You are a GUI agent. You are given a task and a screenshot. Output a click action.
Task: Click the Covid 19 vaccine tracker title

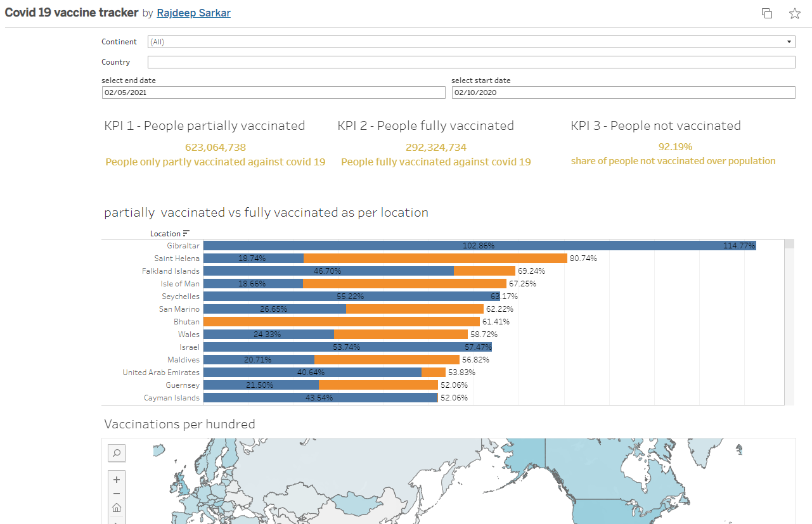click(x=71, y=13)
